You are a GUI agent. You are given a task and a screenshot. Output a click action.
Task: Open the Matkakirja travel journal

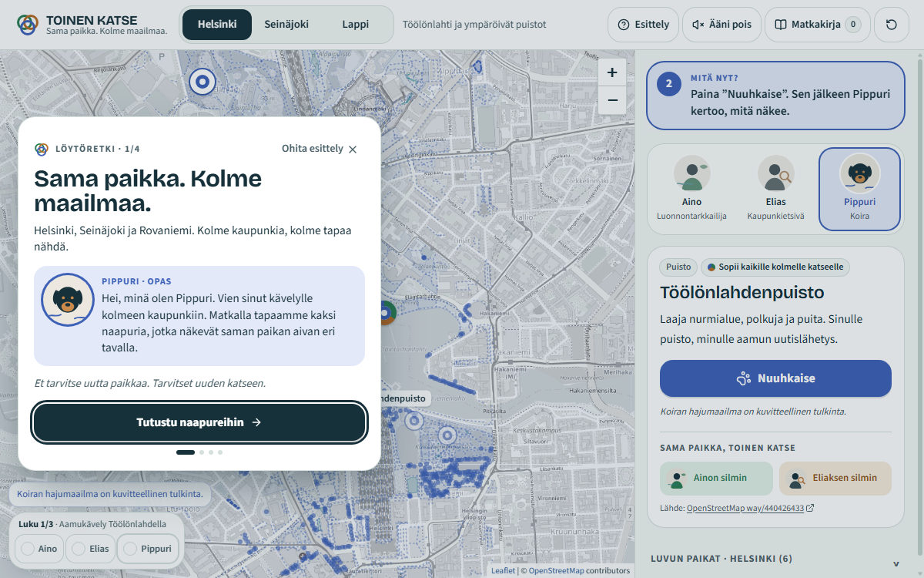click(x=817, y=25)
